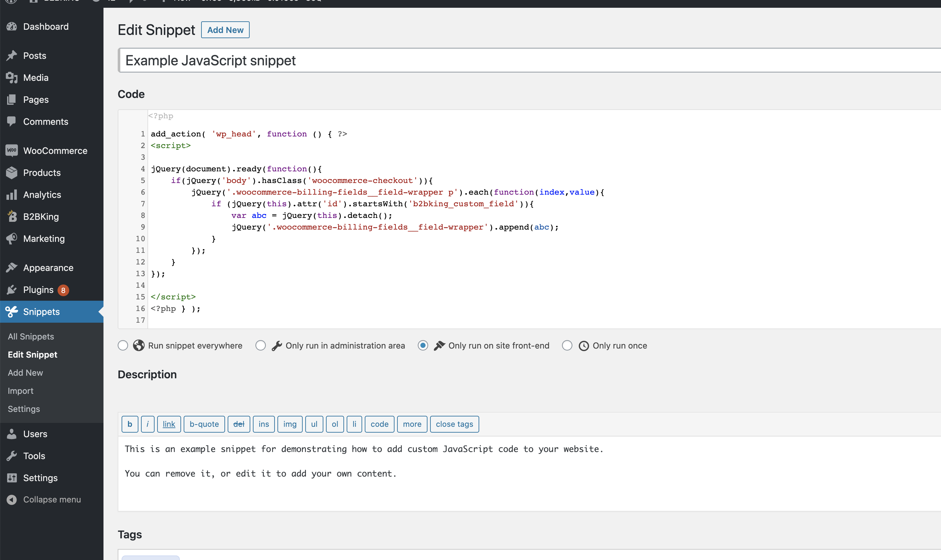Click the Products box icon

click(x=12, y=172)
